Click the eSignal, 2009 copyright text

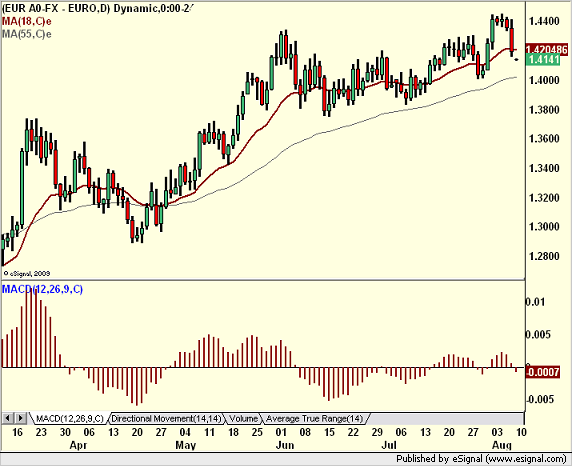27,273
